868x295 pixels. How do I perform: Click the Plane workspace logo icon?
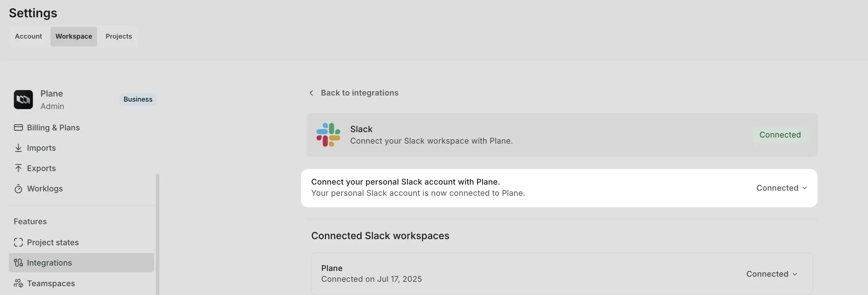tap(23, 99)
